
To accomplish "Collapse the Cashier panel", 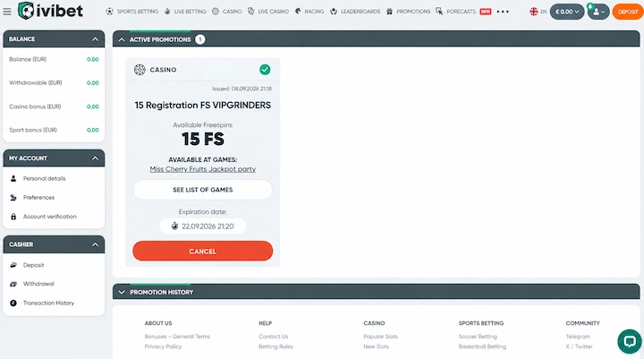I will pyautogui.click(x=96, y=244).
